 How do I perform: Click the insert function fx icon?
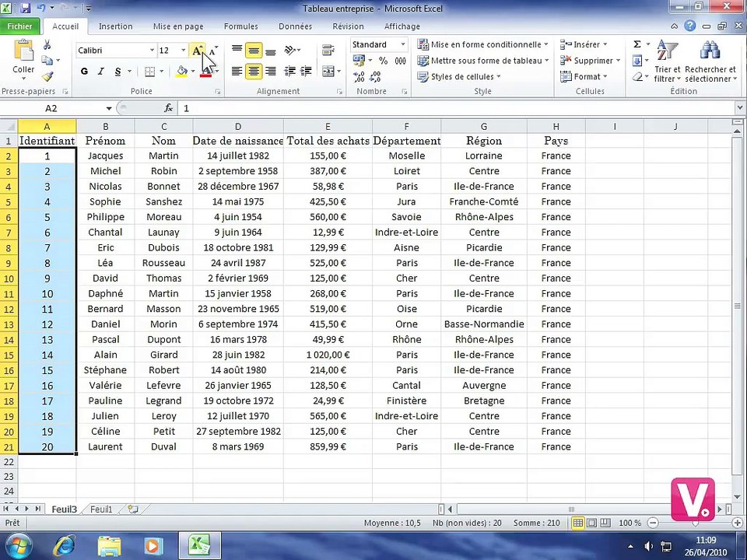168,108
